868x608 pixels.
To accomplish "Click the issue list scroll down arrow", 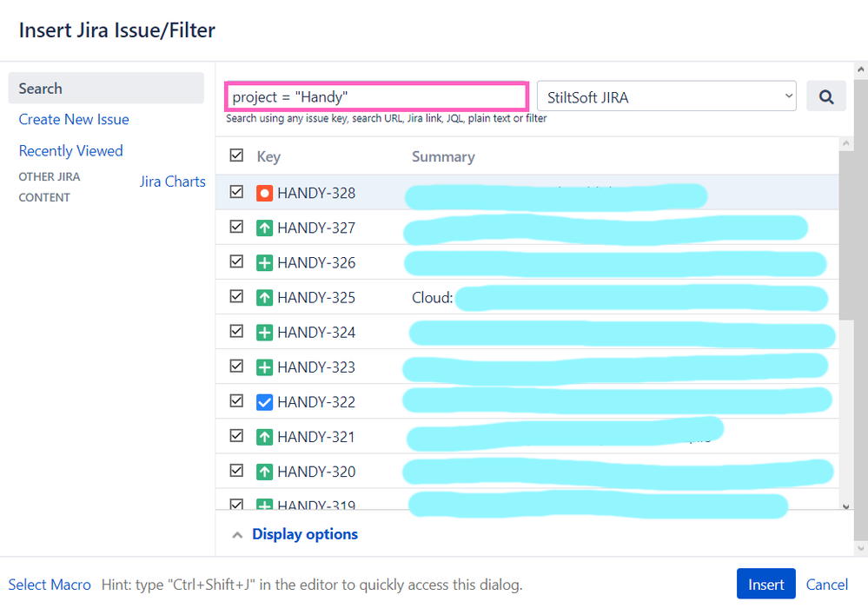I will pyautogui.click(x=845, y=506).
